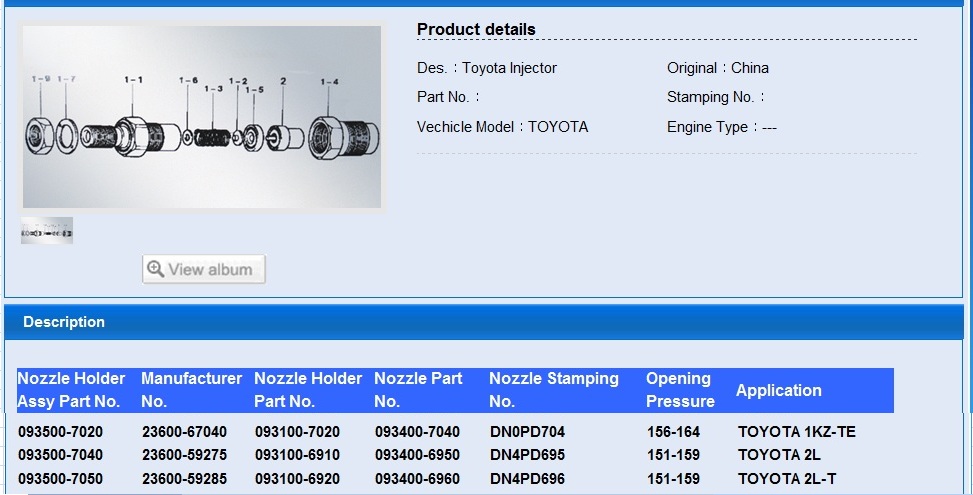
Task: Click the Nozzle Holder Assy Part No. header
Action: click(71, 390)
